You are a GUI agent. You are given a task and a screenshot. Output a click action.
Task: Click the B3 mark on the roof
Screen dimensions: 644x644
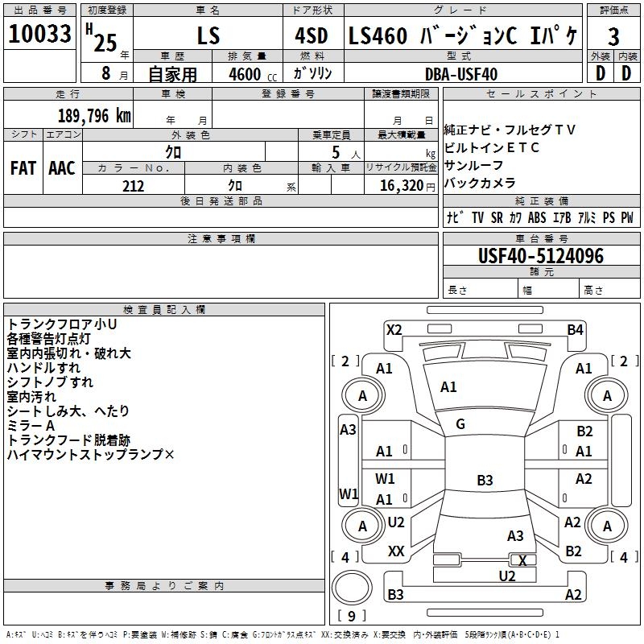(x=485, y=480)
